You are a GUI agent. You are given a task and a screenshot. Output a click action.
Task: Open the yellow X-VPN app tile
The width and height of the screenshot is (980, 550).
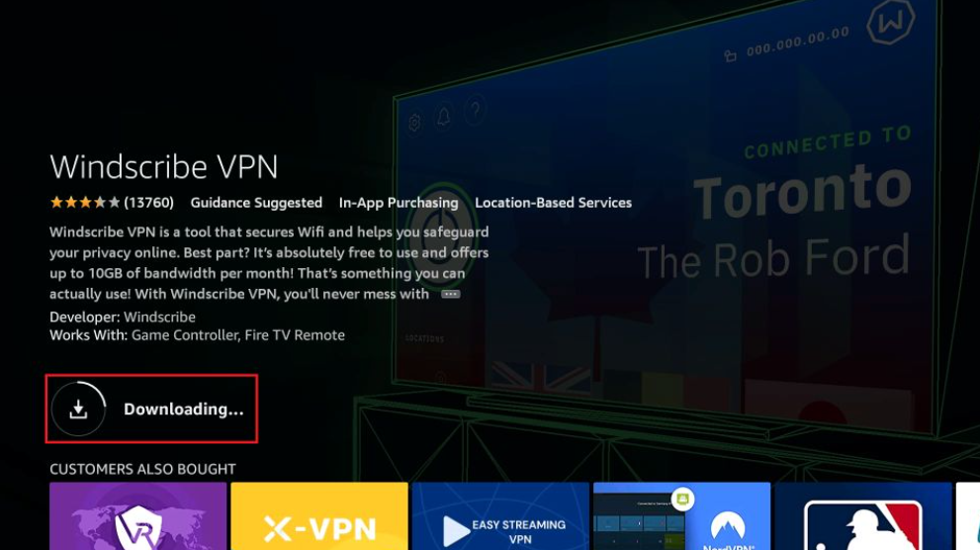(319, 516)
